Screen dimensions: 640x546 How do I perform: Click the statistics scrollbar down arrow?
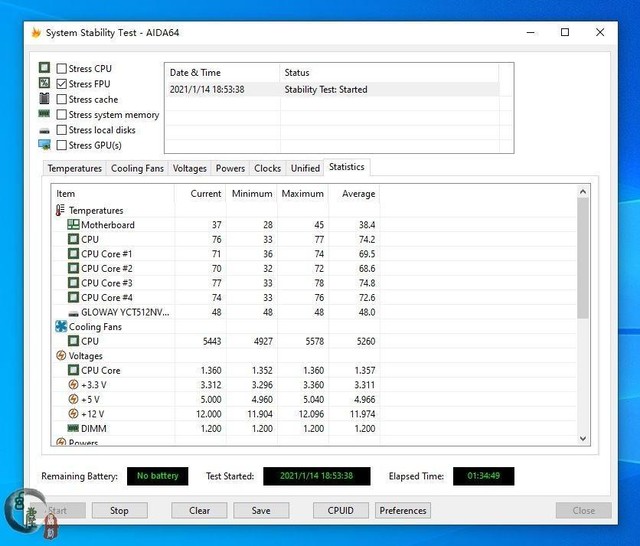583,438
